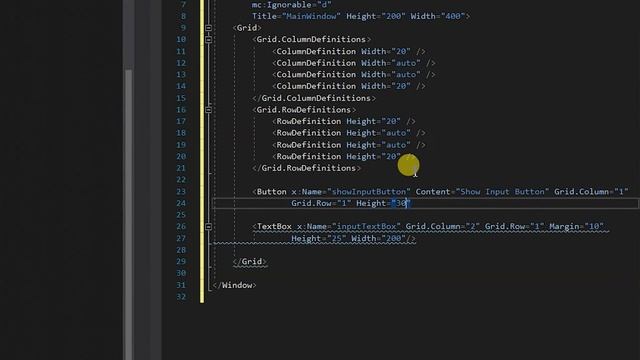Click line number 32 in the gutter
Viewport: 640px width, 360px height.
point(181,297)
